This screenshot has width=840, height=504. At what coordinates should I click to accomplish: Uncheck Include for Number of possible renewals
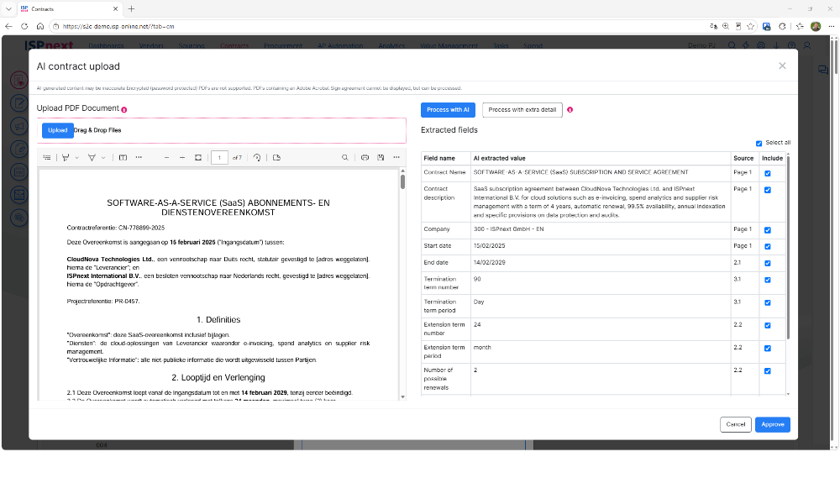tap(768, 371)
